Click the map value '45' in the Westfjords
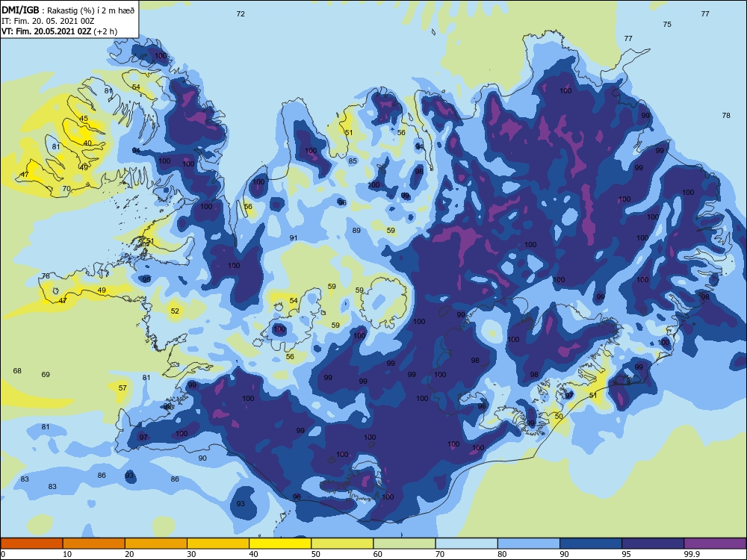Image resolution: width=747 pixels, height=560 pixels. [84, 119]
